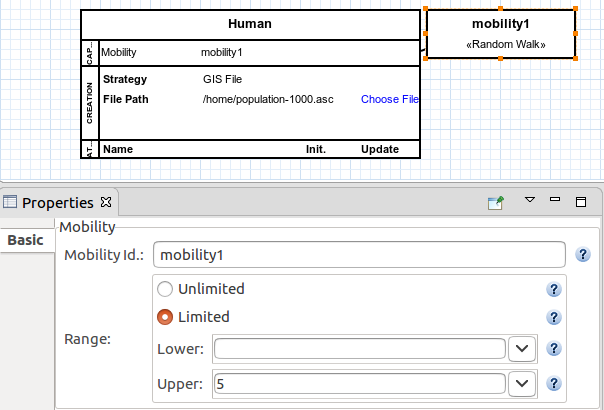Click the Choose File link
The width and height of the screenshot is (604, 410).
390,99
